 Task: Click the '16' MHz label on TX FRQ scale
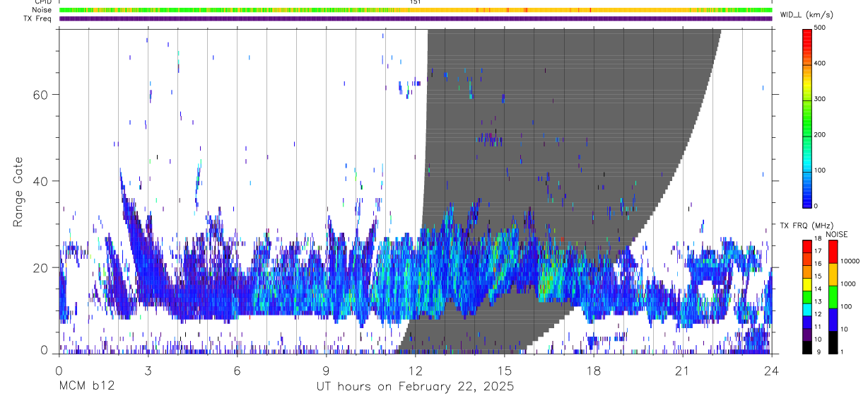[x=817, y=265]
